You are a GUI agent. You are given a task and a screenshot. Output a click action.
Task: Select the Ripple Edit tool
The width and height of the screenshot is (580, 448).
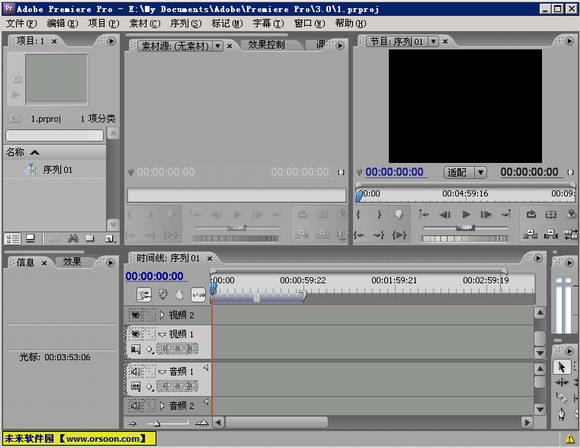tap(562, 383)
